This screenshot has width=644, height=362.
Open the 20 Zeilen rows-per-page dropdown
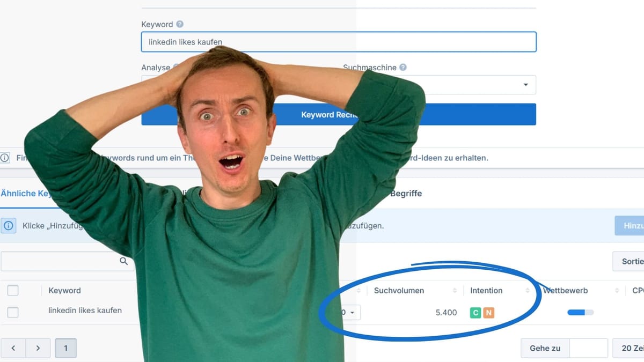pos(631,348)
